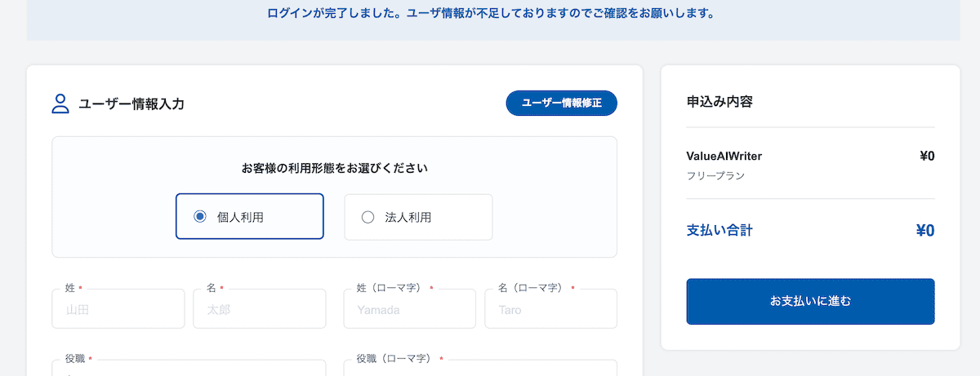
Task: Click the ¥0 payment total amount
Action: pos(924,231)
